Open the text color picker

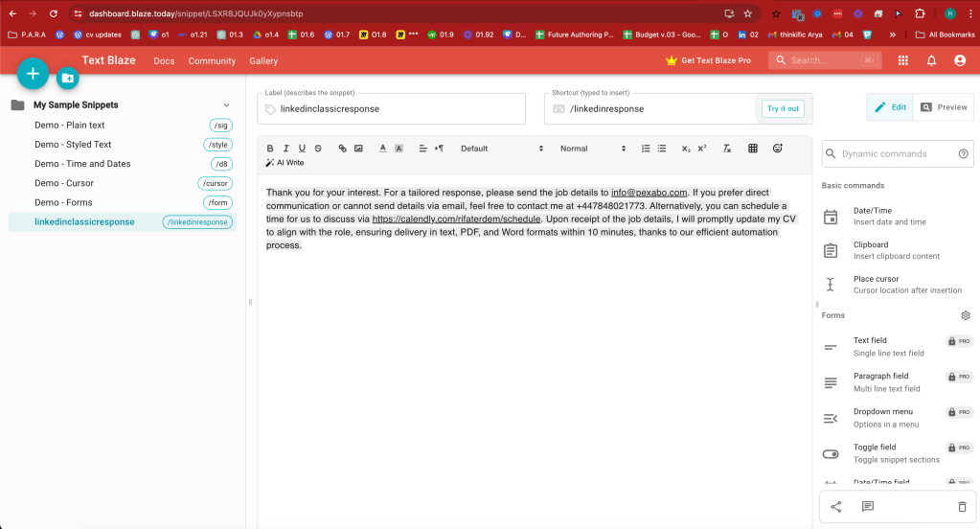382,149
